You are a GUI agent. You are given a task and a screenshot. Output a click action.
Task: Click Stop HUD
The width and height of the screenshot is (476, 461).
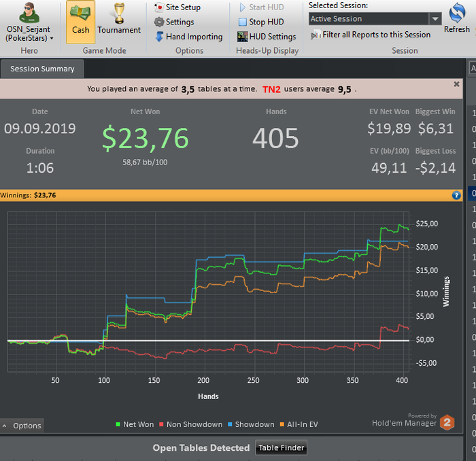pos(261,22)
